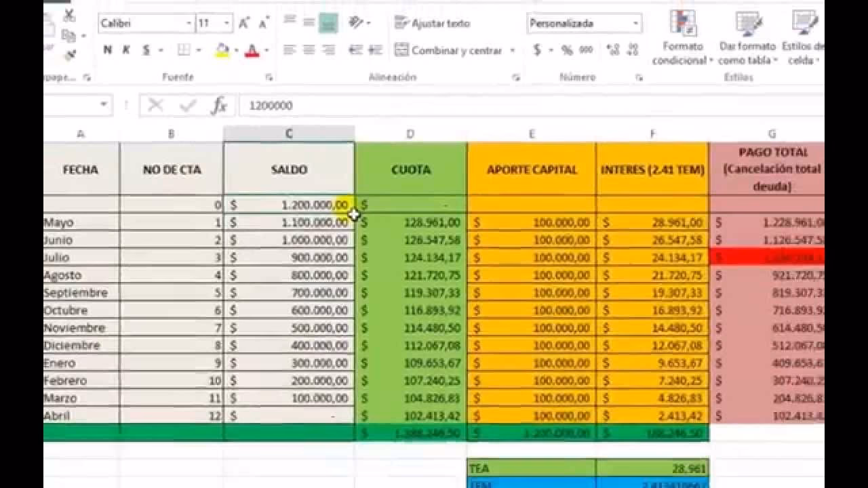The width and height of the screenshot is (868, 488).
Task: Open the font size dropdown
Action: point(225,22)
